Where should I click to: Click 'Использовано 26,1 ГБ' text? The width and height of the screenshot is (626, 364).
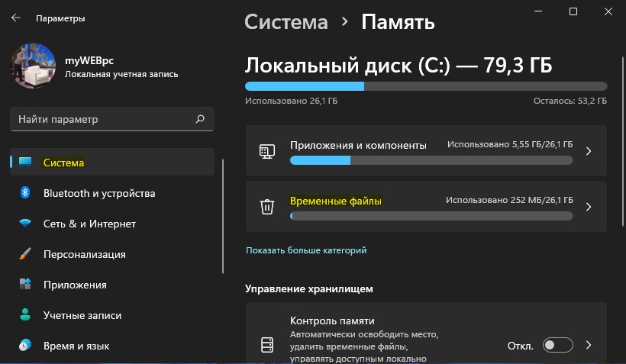coord(292,101)
